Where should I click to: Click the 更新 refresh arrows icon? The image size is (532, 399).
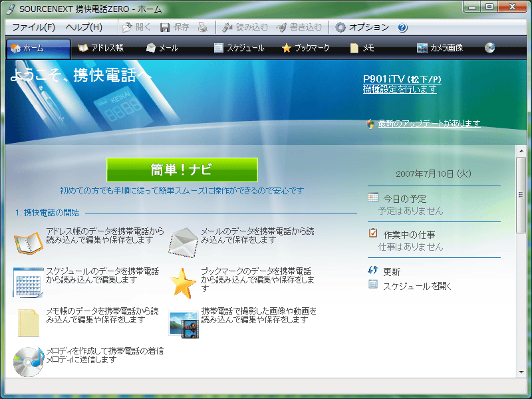(373, 271)
